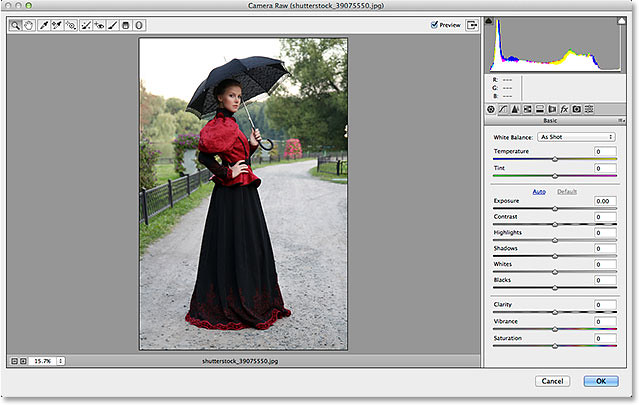This screenshot has width=639, height=405.
Task: Click the Shadows value field
Action: coord(605,249)
